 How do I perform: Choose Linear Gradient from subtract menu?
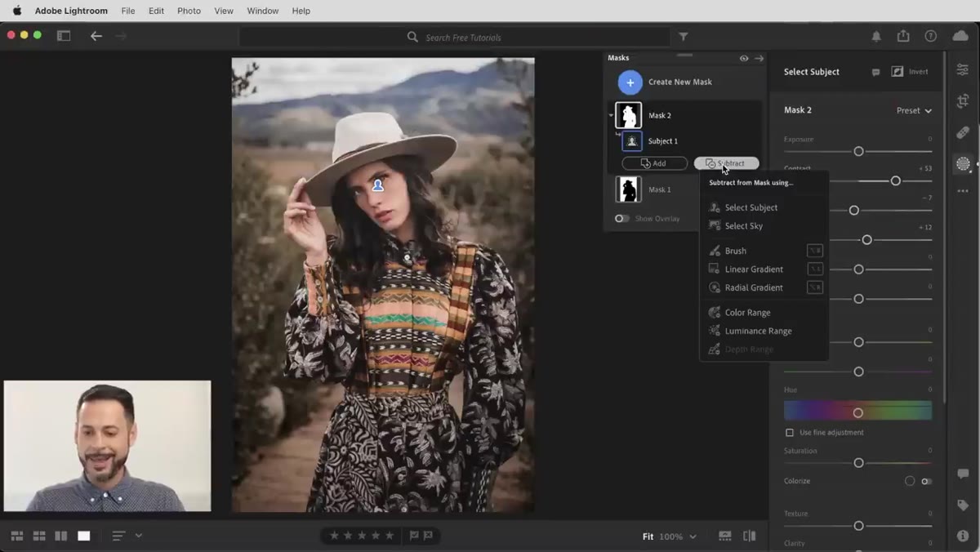(x=754, y=269)
